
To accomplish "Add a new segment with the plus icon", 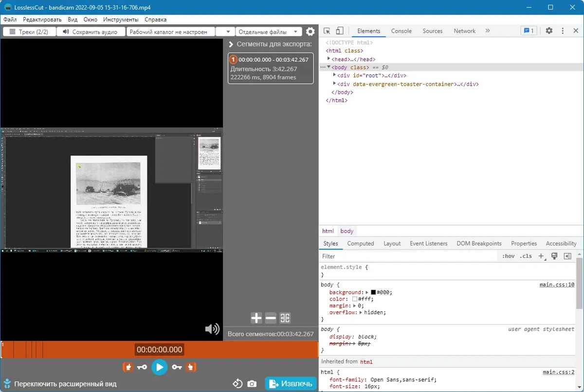I will pos(256,318).
